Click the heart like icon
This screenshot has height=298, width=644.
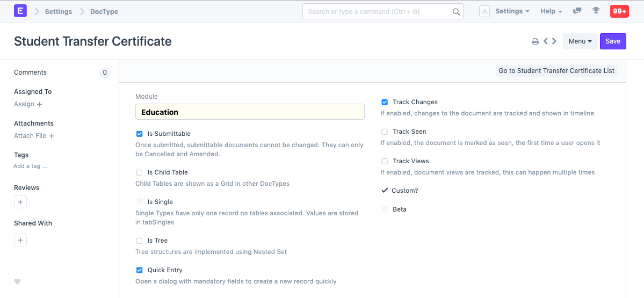coord(17,281)
